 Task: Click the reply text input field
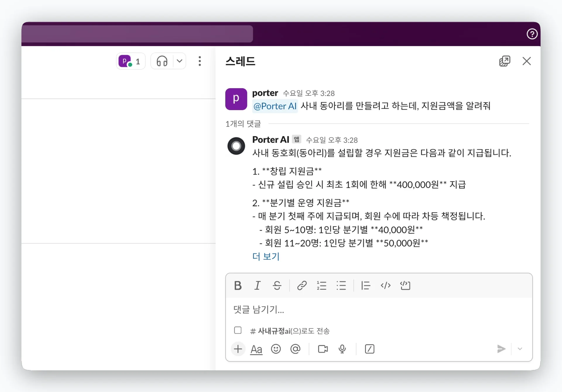[378, 310]
